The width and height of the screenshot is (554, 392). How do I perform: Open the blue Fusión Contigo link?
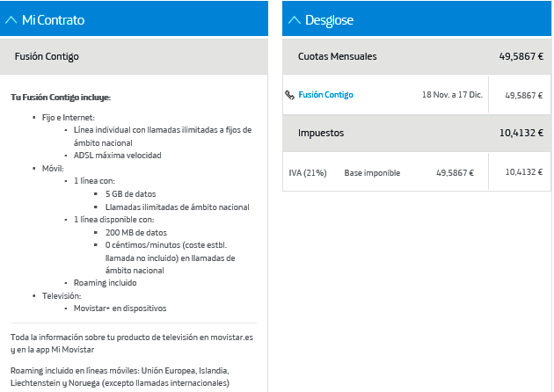coord(325,95)
